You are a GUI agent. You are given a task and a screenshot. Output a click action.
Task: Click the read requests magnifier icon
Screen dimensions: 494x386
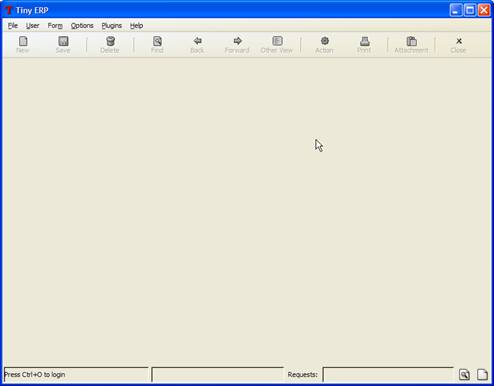tap(464, 375)
